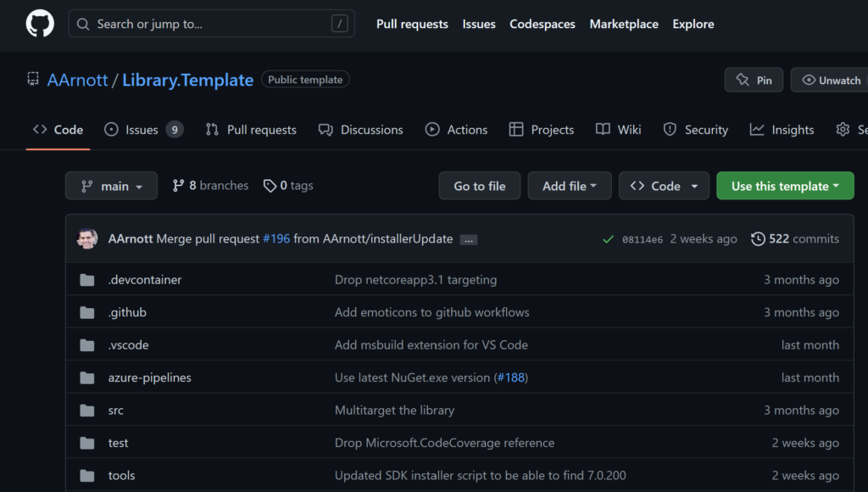Image resolution: width=868 pixels, height=492 pixels.
Task: Switch to the Discussions tab
Action: tap(362, 129)
